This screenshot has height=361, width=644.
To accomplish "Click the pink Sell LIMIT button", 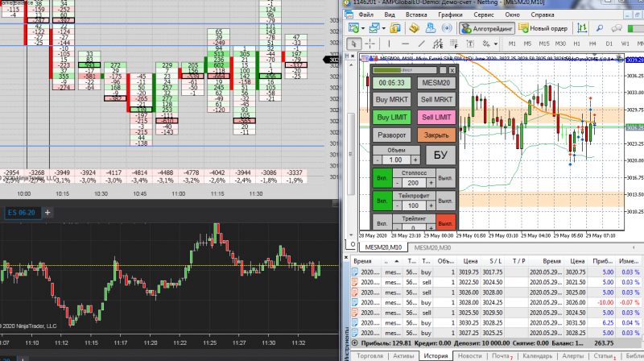I will point(436,117).
